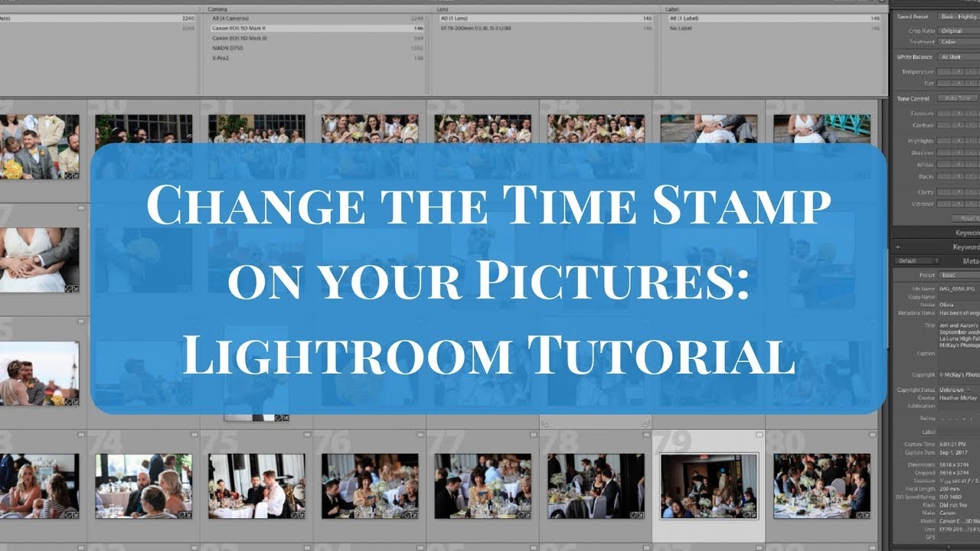980x551 pixels.
Task: Open Crop Ratio Original dropdown
Action: pyautogui.click(x=959, y=31)
